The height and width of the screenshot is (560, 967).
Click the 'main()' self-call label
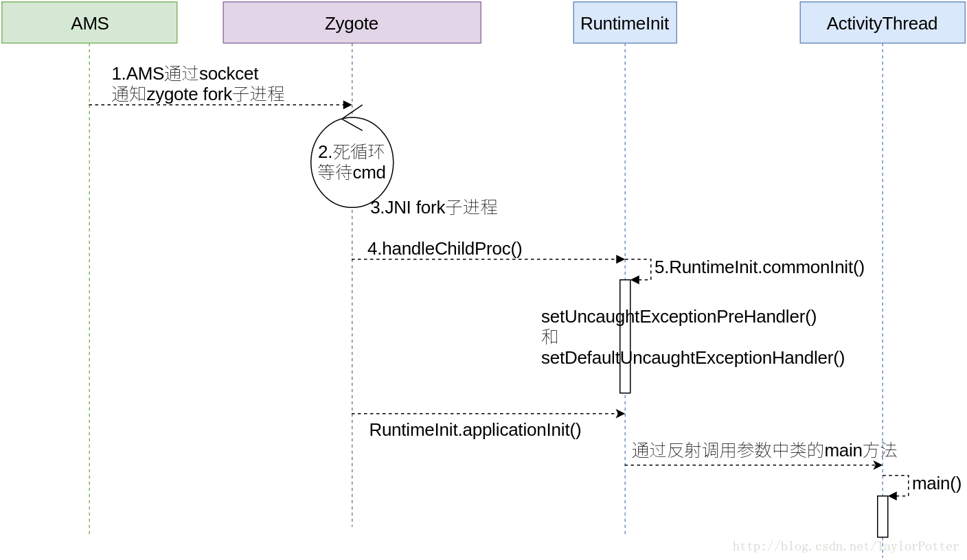pos(937,483)
